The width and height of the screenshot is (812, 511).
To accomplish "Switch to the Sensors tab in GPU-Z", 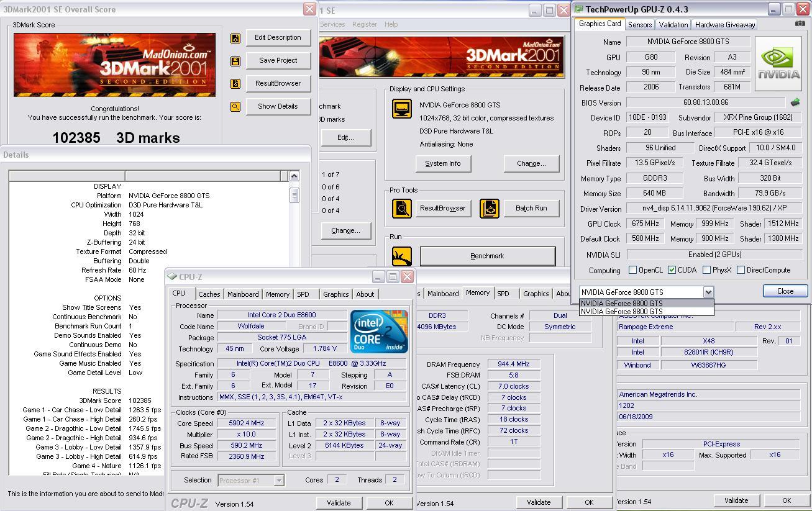I will [x=639, y=25].
